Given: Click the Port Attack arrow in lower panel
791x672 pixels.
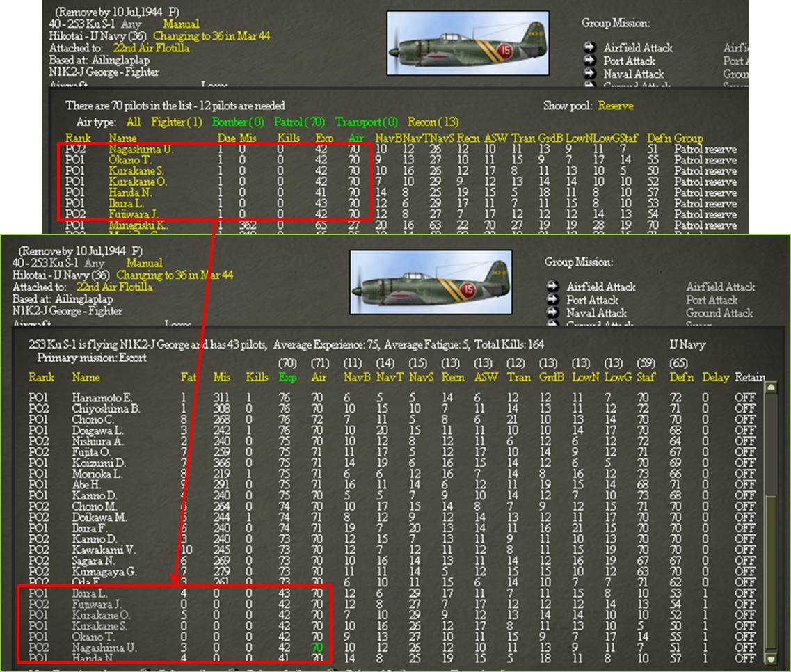Looking at the screenshot, I should pos(552,299).
